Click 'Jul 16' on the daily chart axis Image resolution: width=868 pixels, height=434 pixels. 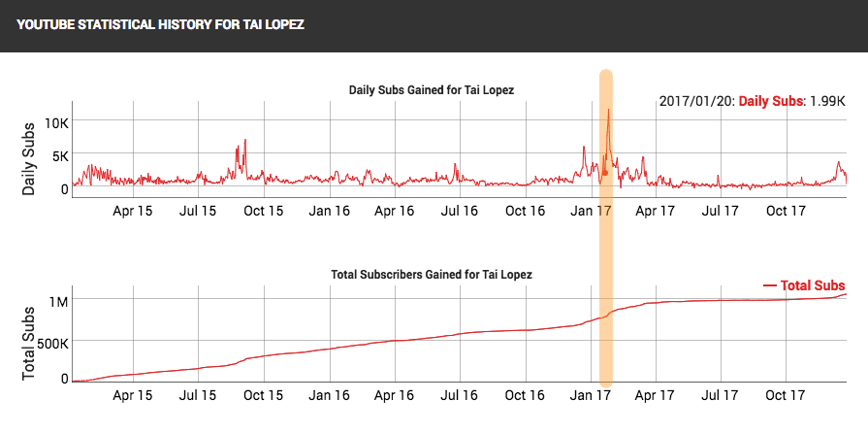coord(460,212)
